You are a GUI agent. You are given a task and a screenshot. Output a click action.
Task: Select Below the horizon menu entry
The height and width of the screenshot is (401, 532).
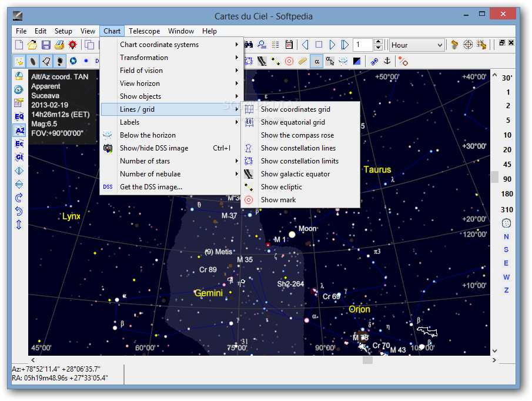[x=172, y=135]
